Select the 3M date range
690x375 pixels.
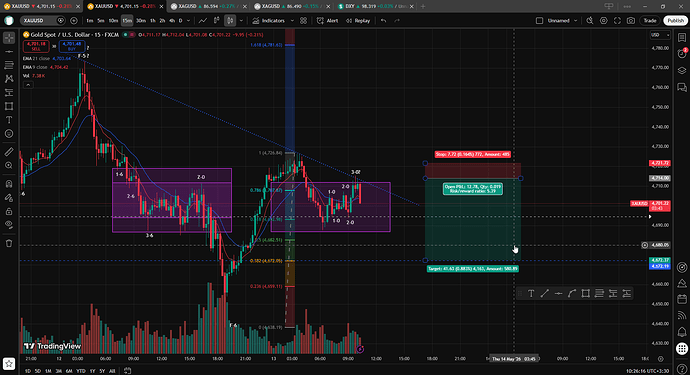(x=59, y=371)
